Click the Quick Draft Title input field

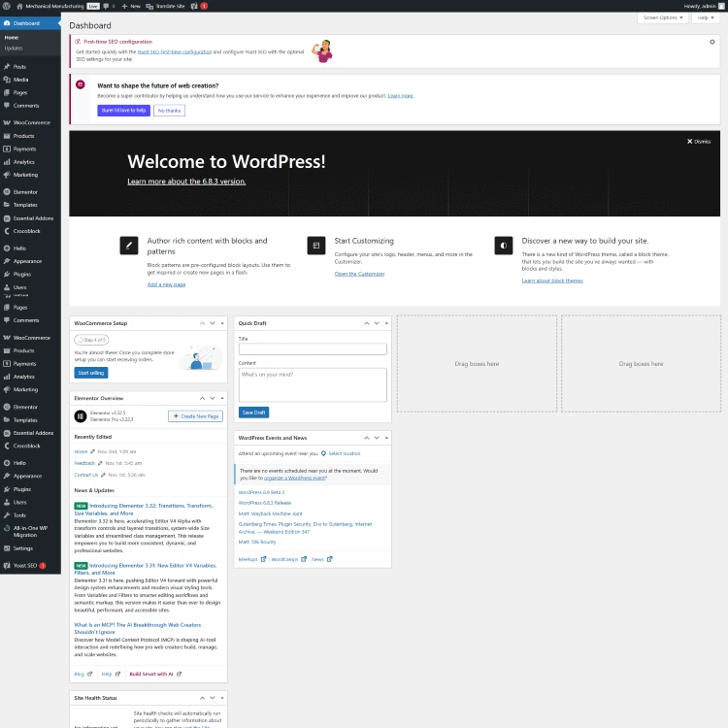[x=313, y=348]
